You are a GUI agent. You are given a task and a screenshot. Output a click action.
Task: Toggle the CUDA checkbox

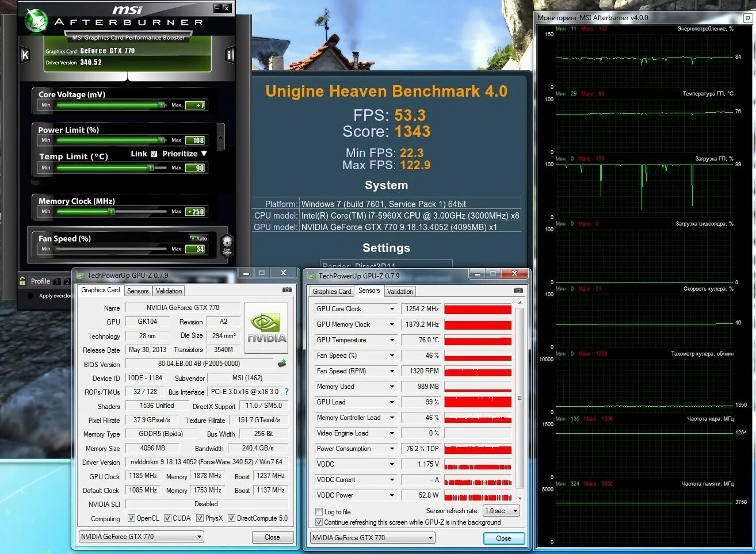tap(167, 518)
